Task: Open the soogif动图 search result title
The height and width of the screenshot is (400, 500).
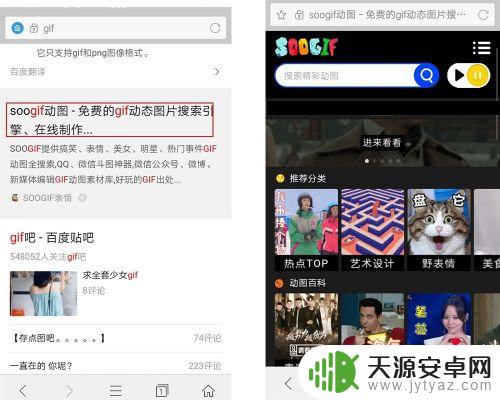Action: (x=110, y=120)
